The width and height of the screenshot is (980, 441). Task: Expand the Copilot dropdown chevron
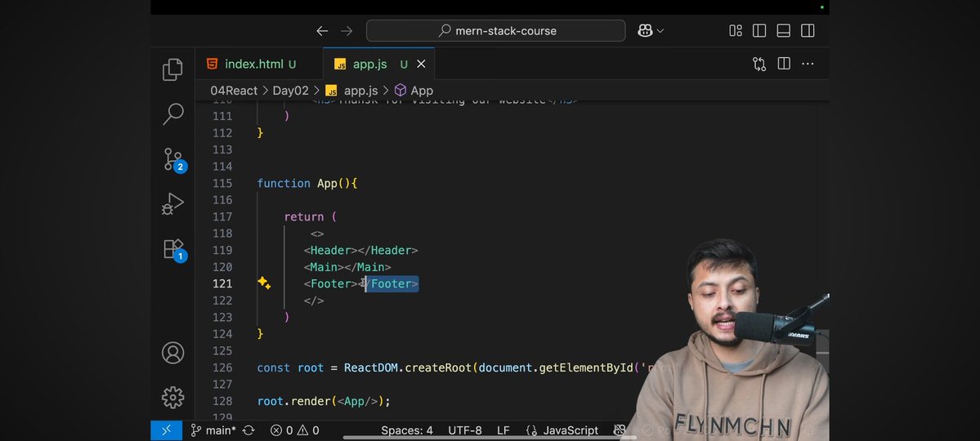tap(660, 30)
